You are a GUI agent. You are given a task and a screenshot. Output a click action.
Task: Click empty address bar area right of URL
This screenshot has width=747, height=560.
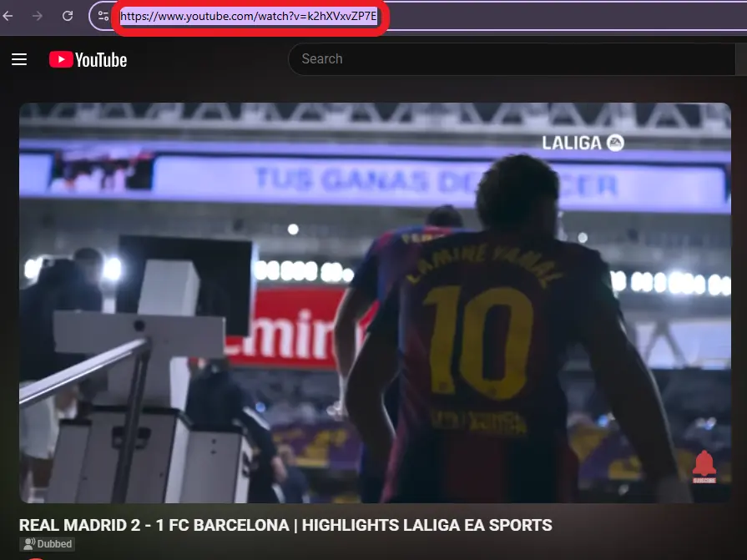coord(568,16)
